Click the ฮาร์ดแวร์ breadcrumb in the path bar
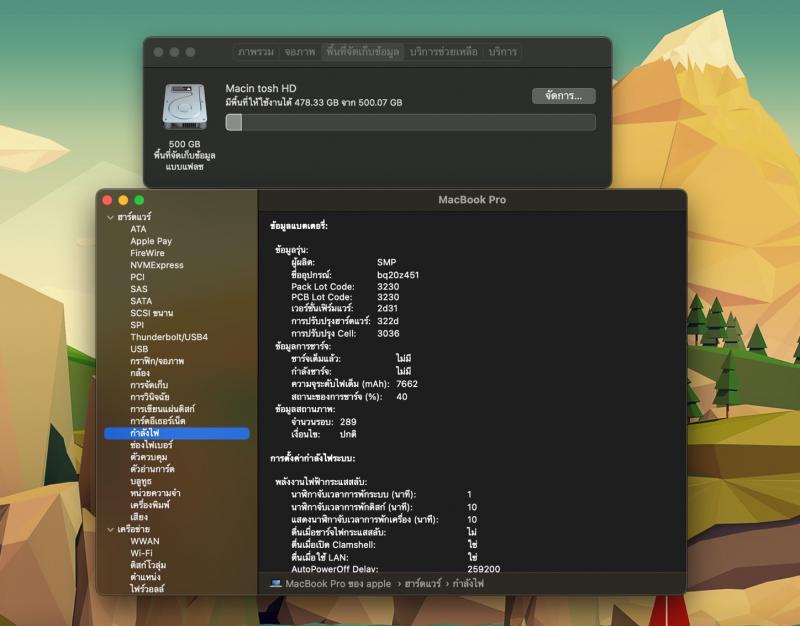Screen dimensions: 800x626 [x=422, y=584]
